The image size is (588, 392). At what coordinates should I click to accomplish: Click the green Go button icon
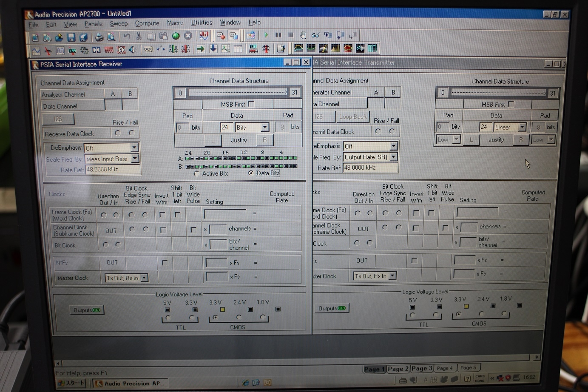click(176, 36)
